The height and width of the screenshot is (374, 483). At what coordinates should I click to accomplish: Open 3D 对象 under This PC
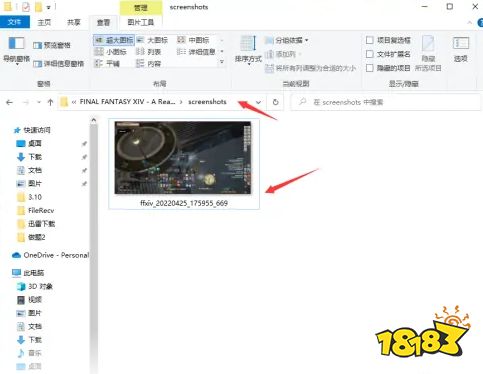[x=35, y=286]
